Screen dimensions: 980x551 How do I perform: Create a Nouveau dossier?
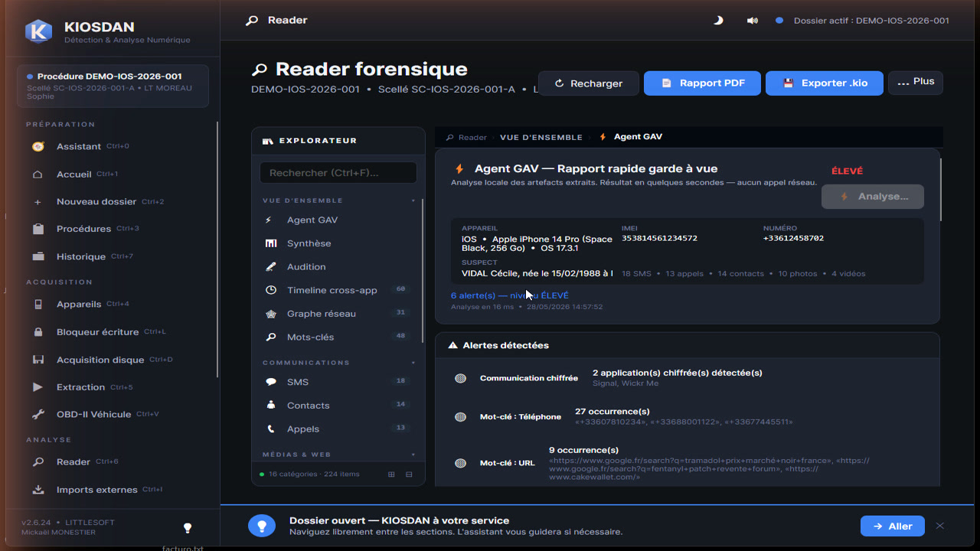112,202
